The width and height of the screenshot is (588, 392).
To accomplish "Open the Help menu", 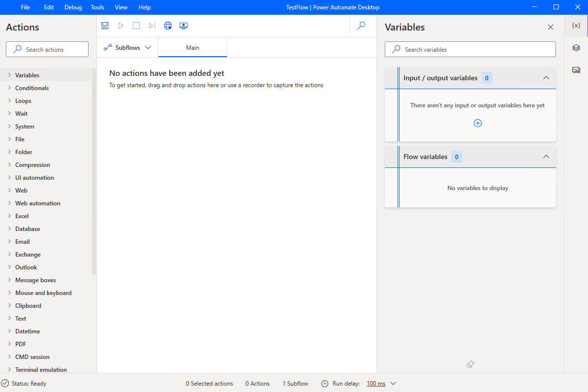I will [x=145, y=7].
